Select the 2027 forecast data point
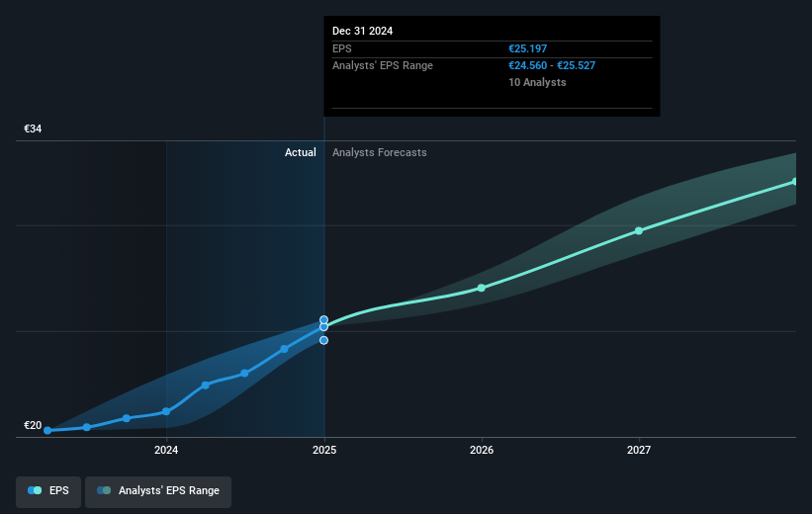Image resolution: width=812 pixels, height=514 pixels. pyautogui.click(x=639, y=231)
